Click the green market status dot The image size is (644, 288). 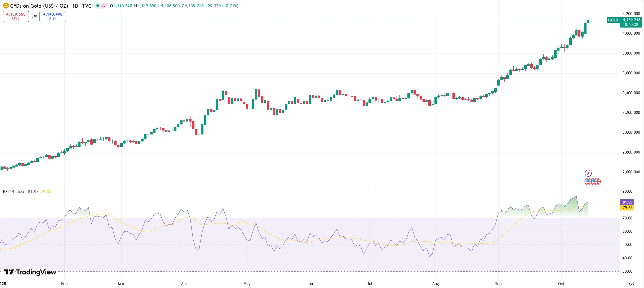tap(98, 6)
